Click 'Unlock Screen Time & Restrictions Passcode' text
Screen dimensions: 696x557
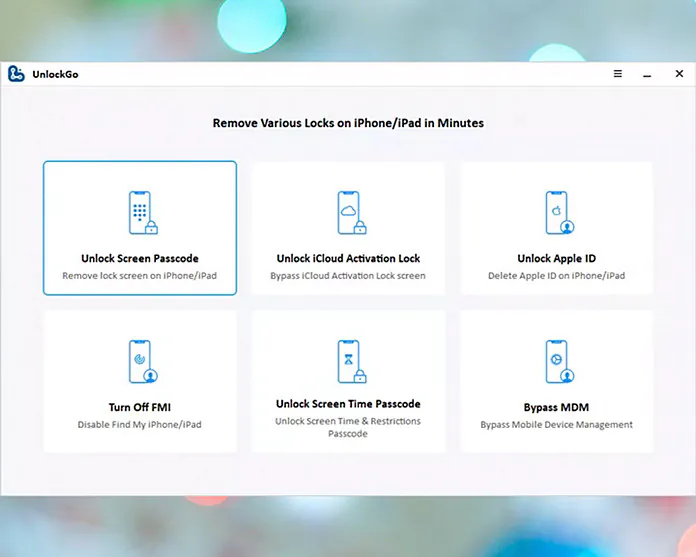(348, 427)
